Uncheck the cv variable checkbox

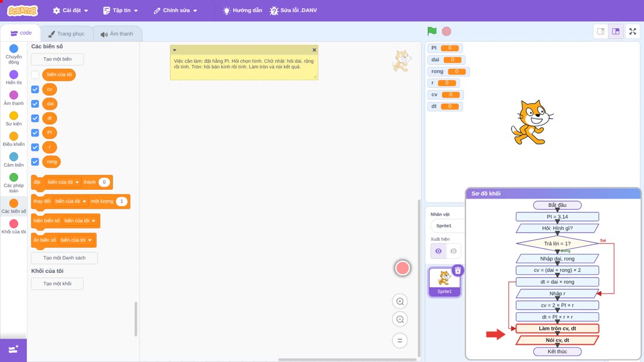tap(35, 89)
